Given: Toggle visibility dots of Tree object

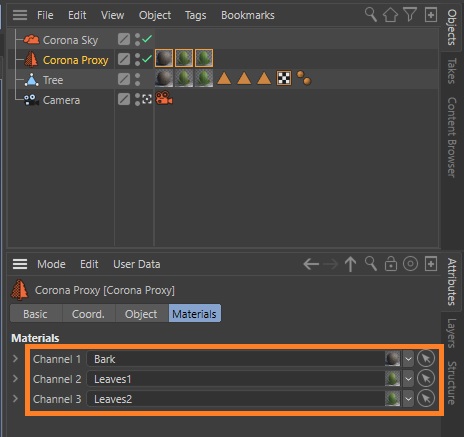Looking at the screenshot, I should point(138,80).
